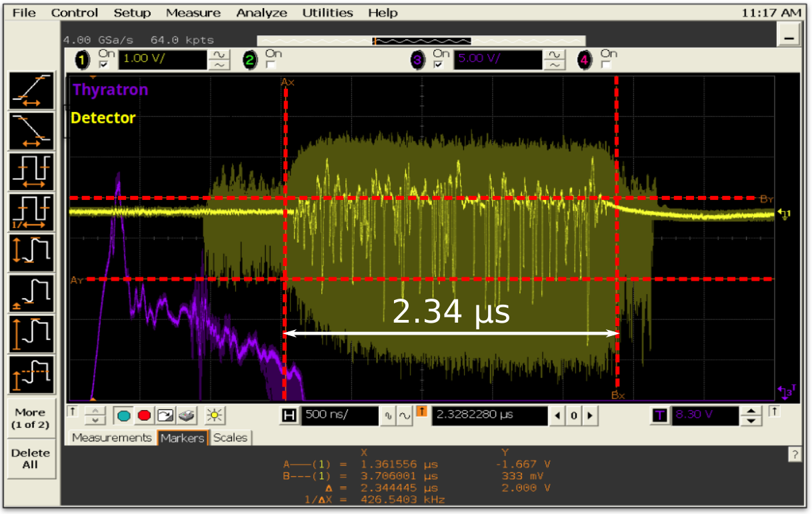Viewport: 812px width, 514px height.
Task: Open the Setup menu
Action: click(132, 13)
